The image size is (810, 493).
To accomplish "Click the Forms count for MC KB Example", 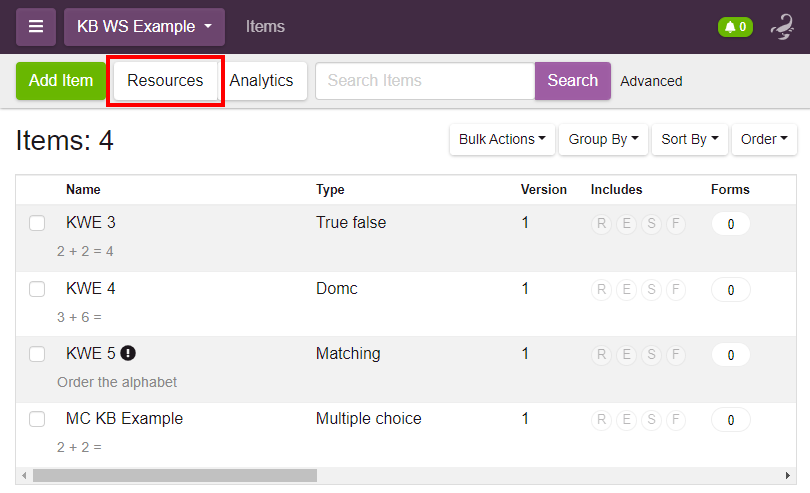I will (730, 420).
